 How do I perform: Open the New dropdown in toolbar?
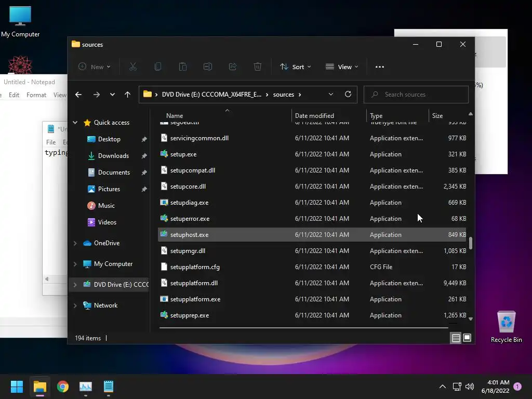95,67
